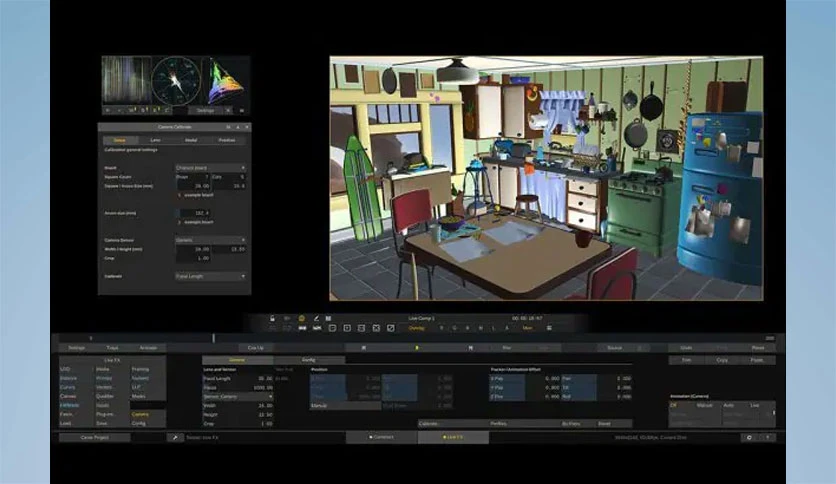The image size is (836, 484).
Task: Click the grid icon next to the pencil
Action: pos(328,318)
